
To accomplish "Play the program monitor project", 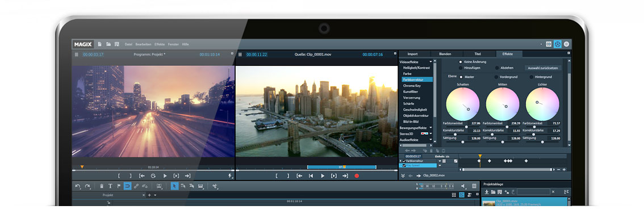I will tap(165, 176).
